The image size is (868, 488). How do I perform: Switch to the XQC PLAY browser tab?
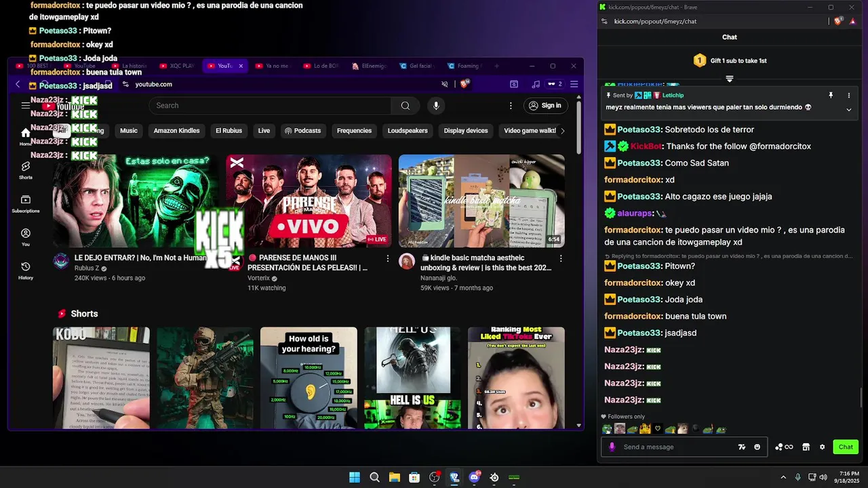[176, 66]
